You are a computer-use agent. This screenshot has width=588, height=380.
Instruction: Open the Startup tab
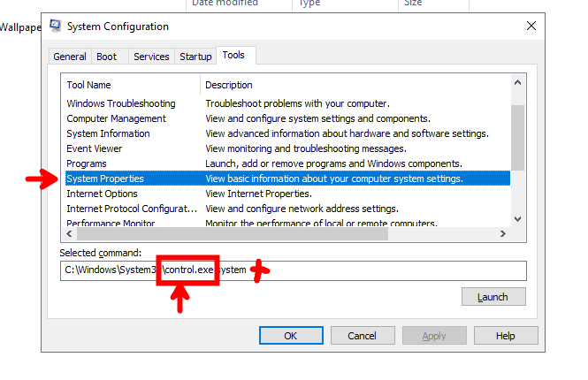point(195,57)
